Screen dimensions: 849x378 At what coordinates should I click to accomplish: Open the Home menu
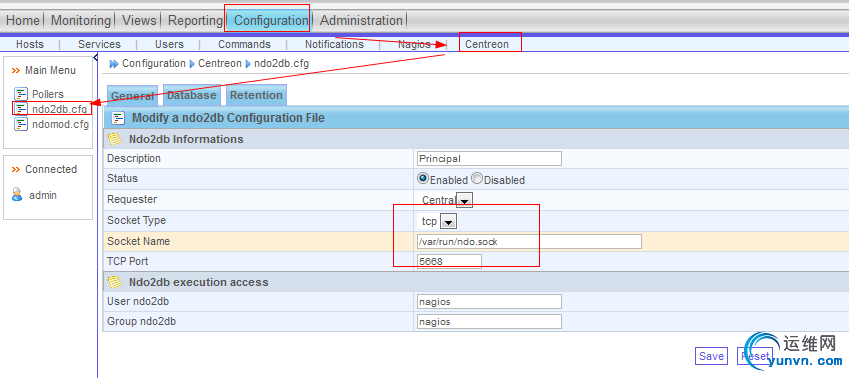pos(23,21)
